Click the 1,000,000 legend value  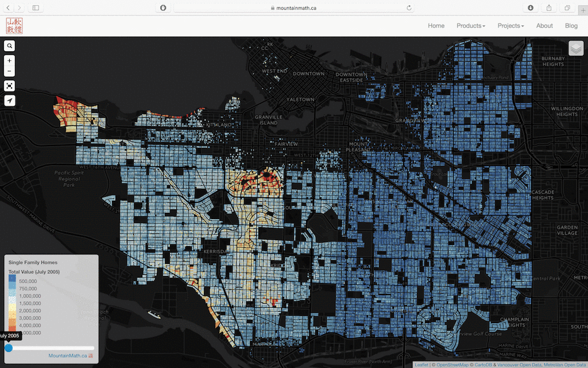[30, 296]
